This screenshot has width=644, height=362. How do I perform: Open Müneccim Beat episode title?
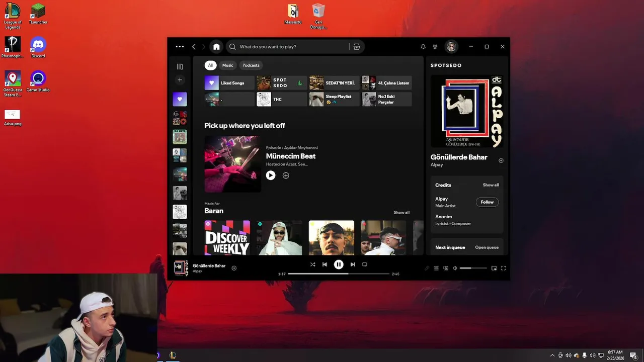(291, 156)
